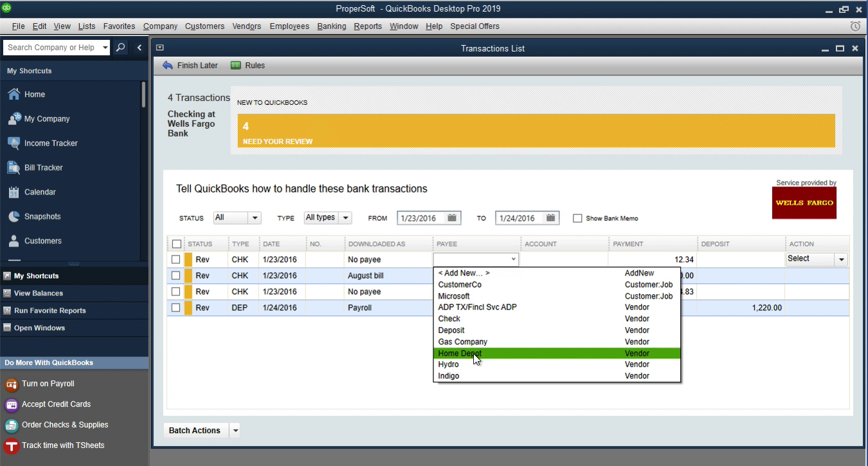Open the Banking menu
The image size is (868, 466).
332,26
